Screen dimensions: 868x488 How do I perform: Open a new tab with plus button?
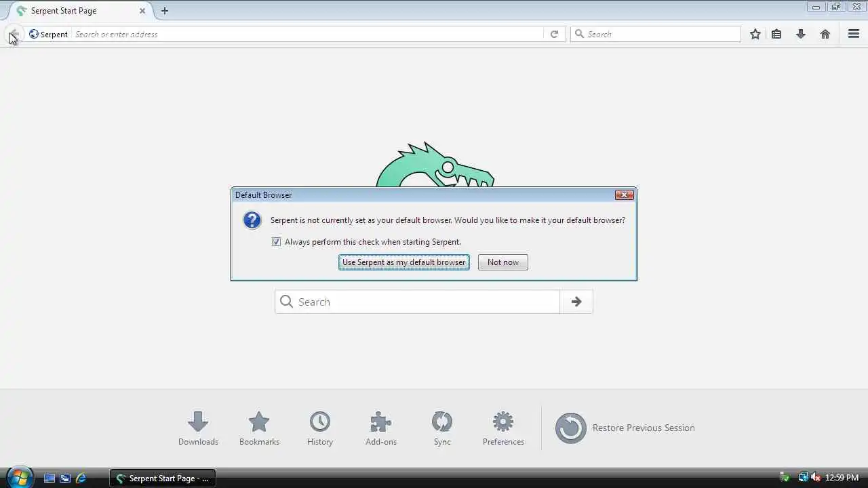[165, 11]
